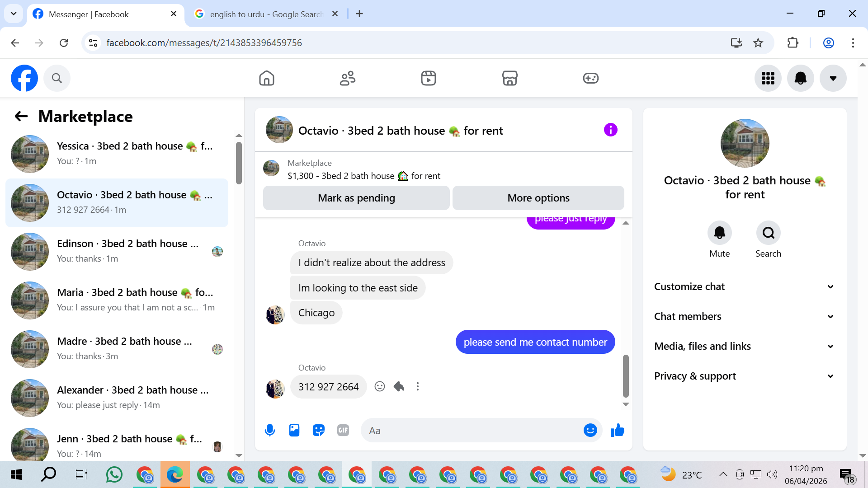Go back from Marketplace chats

click(21, 116)
